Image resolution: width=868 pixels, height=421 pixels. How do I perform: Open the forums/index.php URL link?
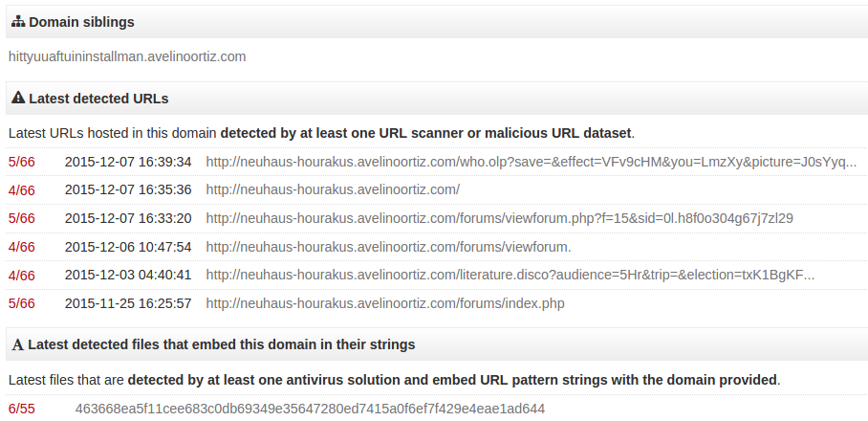pos(385,303)
